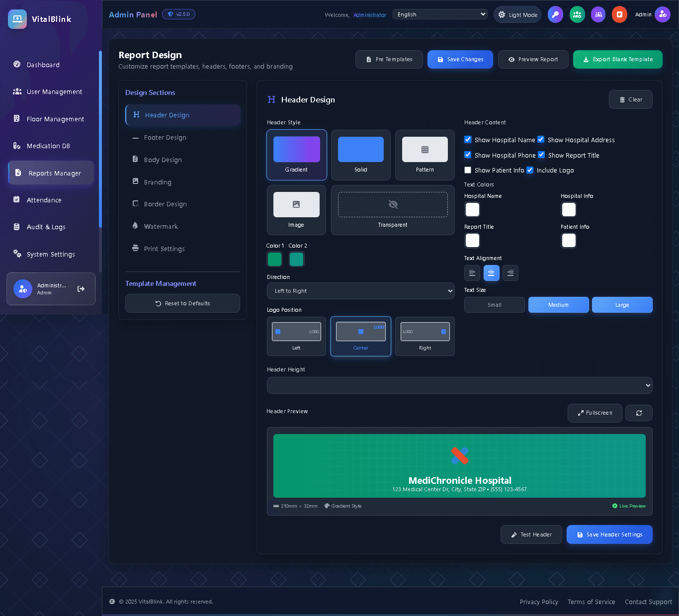Select center text alignment icon
This screenshot has width=679, height=616.
click(x=491, y=273)
